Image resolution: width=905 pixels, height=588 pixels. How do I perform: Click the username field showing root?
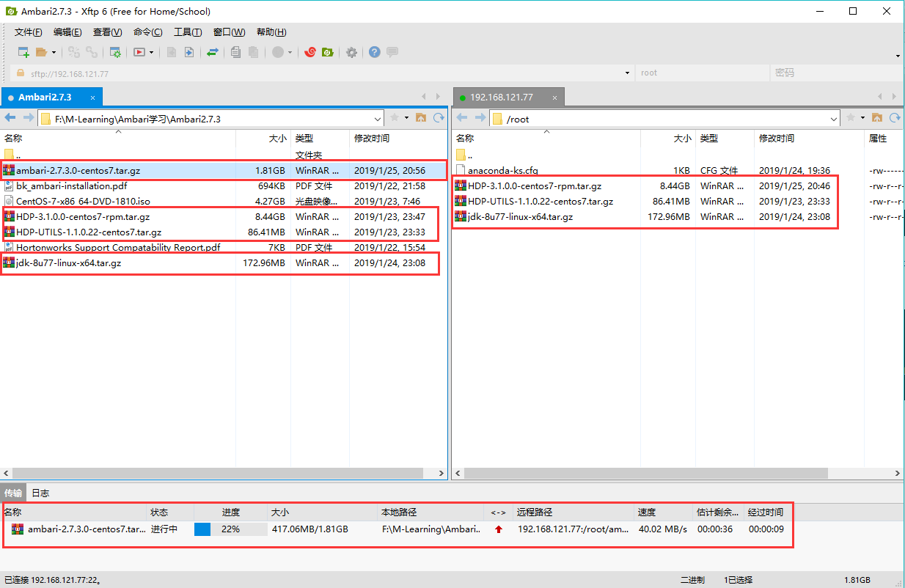point(701,73)
